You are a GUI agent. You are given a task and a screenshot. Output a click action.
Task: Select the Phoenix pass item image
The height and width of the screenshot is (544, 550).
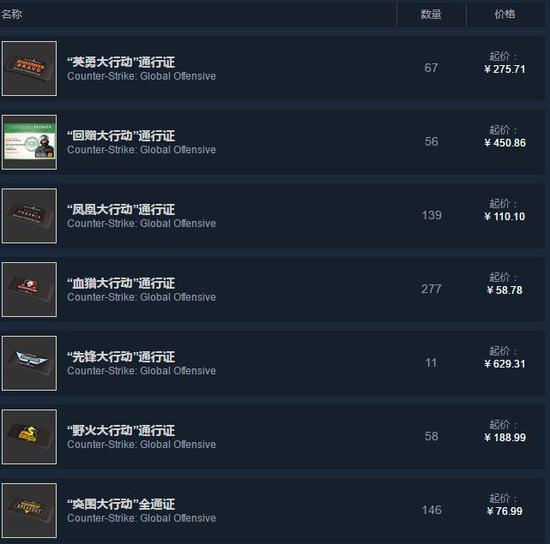pos(29,216)
